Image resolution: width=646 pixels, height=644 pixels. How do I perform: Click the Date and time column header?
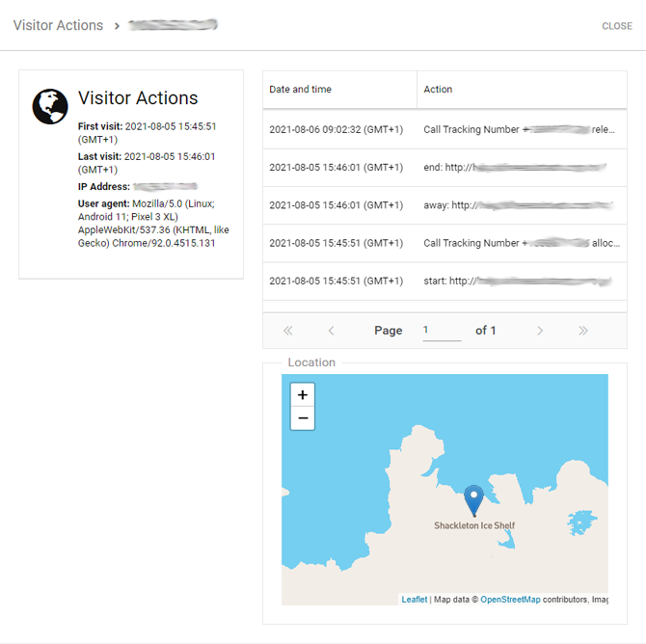pyautogui.click(x=340, y=90)
